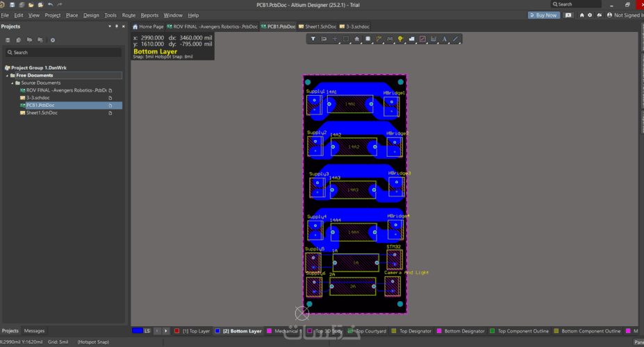644x347 pixels.
Task: Select the place string text tool
Action: coord(445,39)
